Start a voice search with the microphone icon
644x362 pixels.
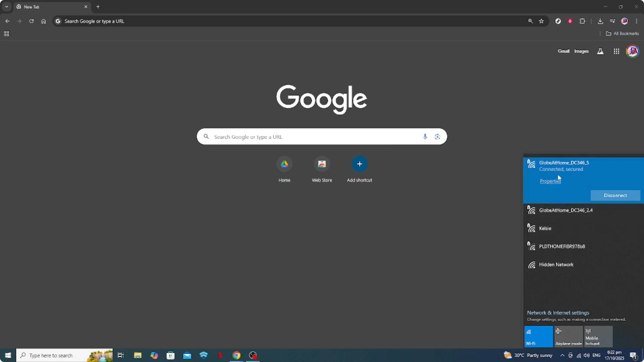tap(425, 137)
